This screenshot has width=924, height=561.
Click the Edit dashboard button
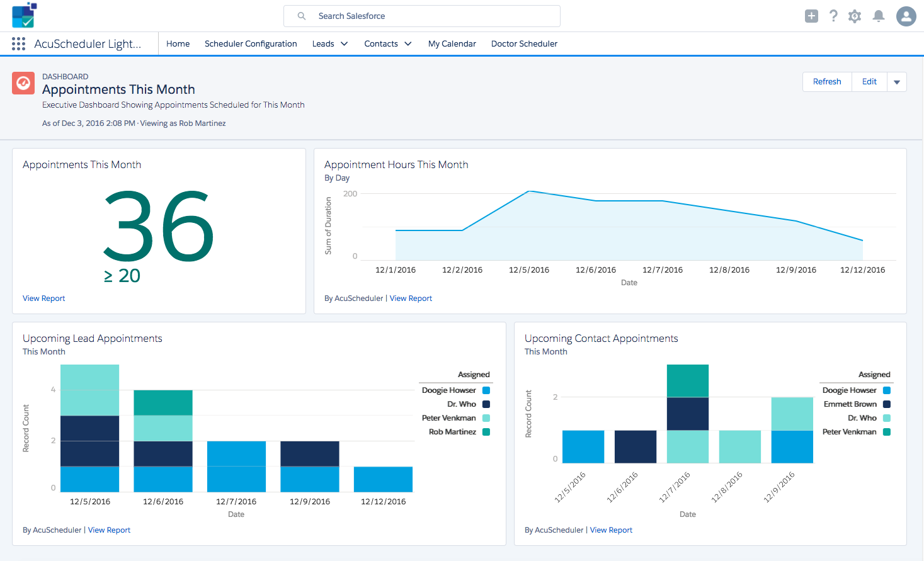(x=869, y=82)
